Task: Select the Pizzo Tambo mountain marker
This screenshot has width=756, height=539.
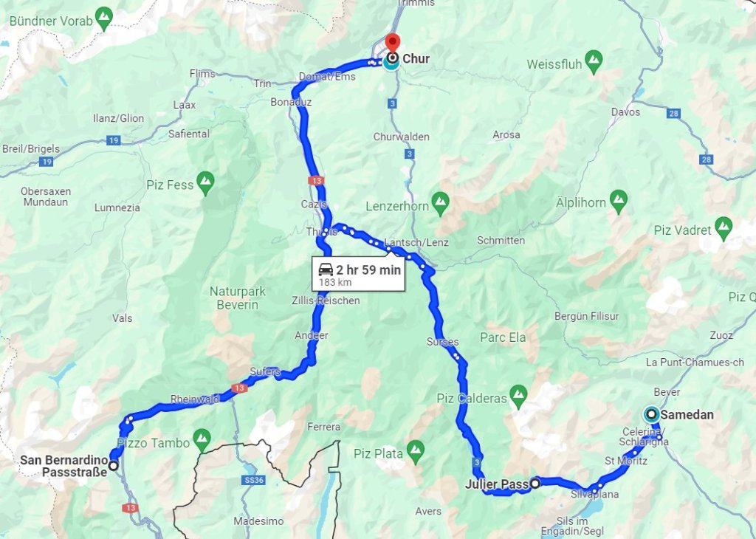Action: click(202, 441)
